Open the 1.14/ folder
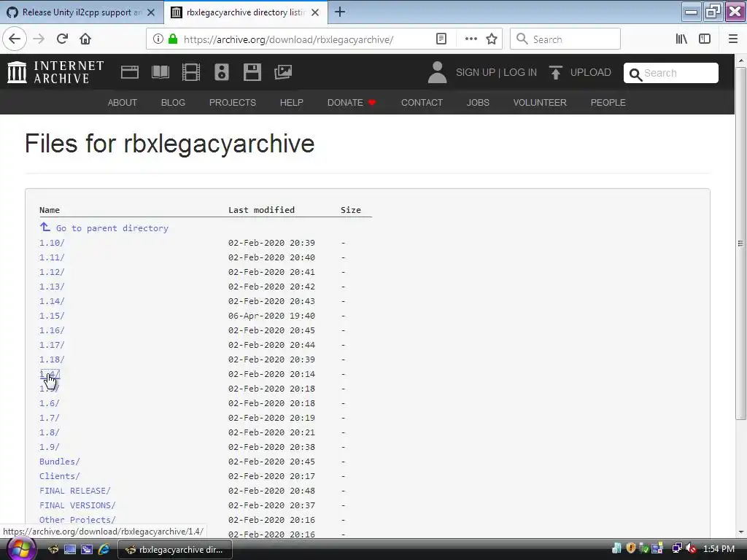747x560 pixels. pyautogui.click(x=52, y=301)
